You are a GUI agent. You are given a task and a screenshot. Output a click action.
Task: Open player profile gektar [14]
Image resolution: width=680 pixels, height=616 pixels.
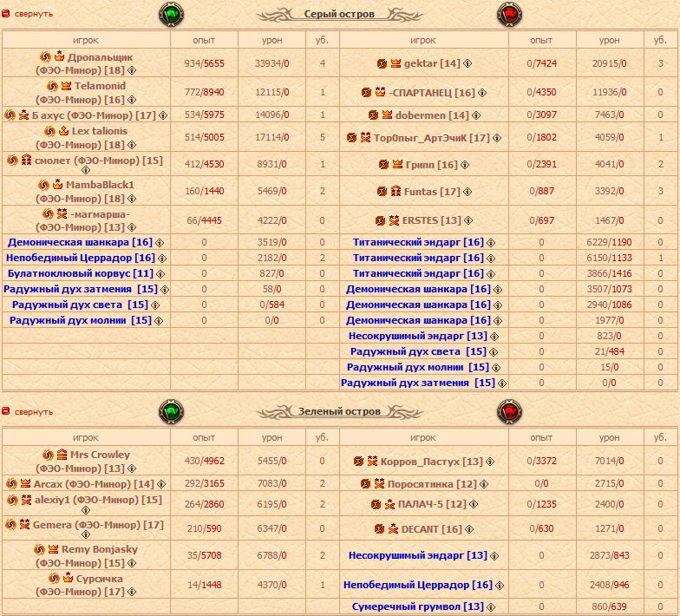tap(432, 63)
